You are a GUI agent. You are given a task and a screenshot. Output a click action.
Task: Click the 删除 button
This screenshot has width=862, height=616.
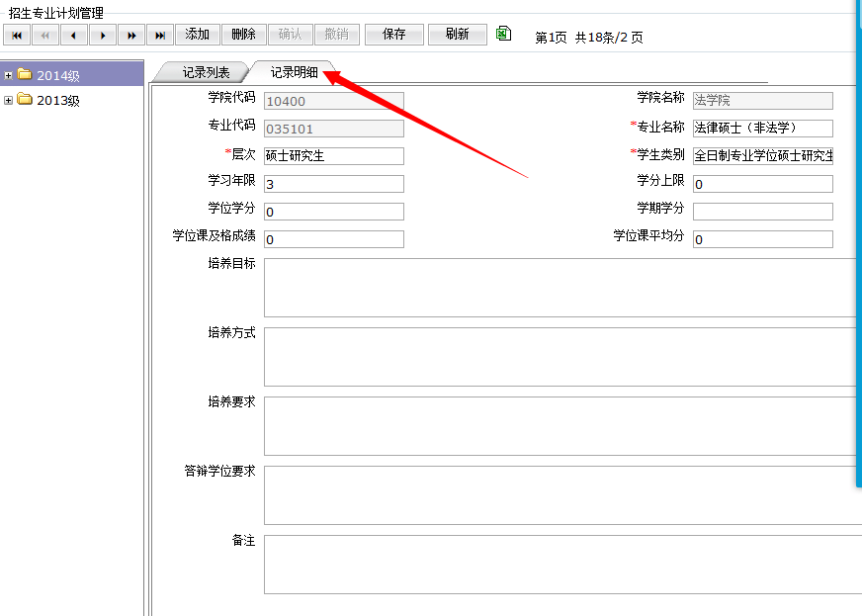[x=243, y=35]
